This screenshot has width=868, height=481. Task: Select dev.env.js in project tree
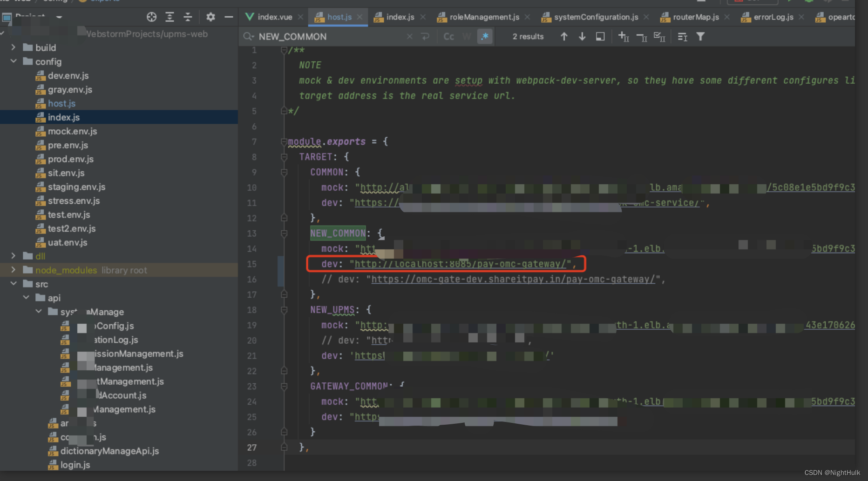(68, 75)
